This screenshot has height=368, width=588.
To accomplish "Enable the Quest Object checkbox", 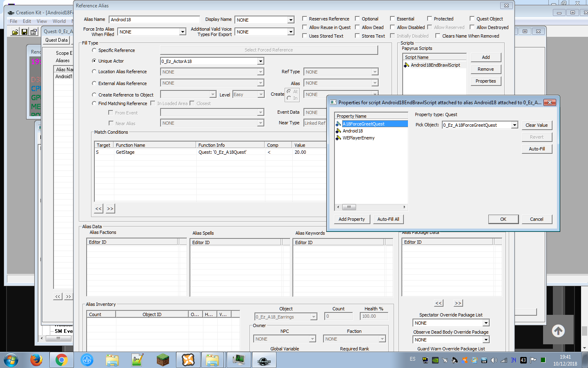I will [472, 18].
